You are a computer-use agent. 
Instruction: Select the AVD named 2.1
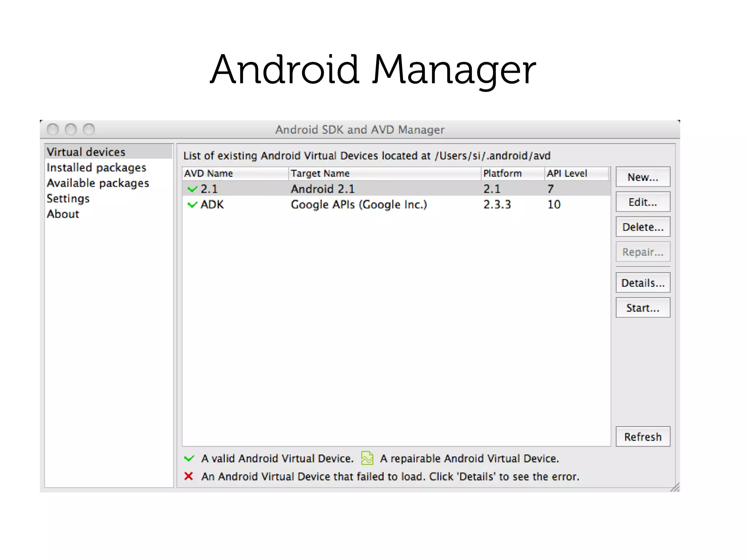[396, 189]
